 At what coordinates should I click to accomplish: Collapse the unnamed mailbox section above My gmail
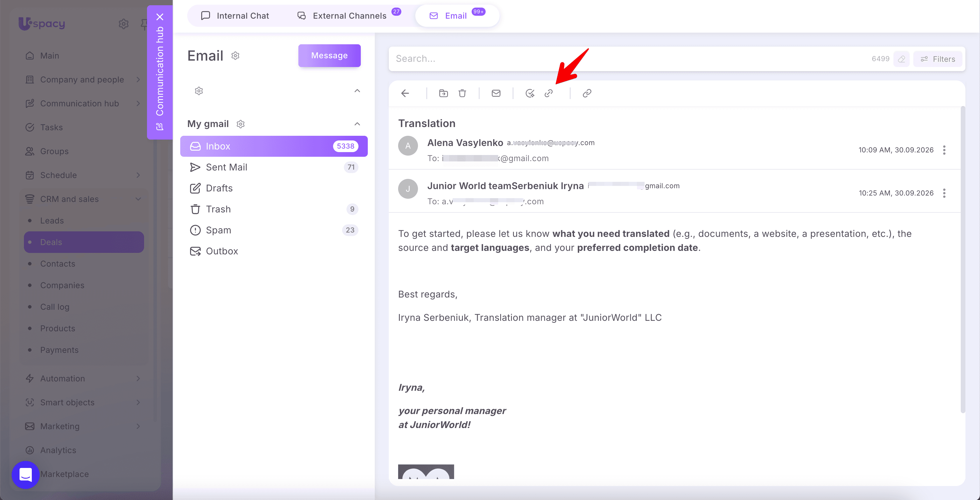point(357,91)
